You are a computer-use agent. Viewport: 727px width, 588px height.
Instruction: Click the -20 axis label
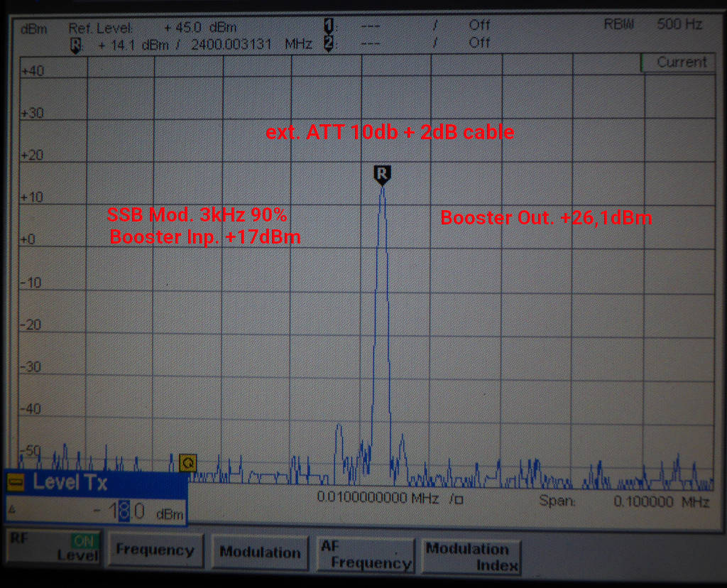[x=31, y=325]
